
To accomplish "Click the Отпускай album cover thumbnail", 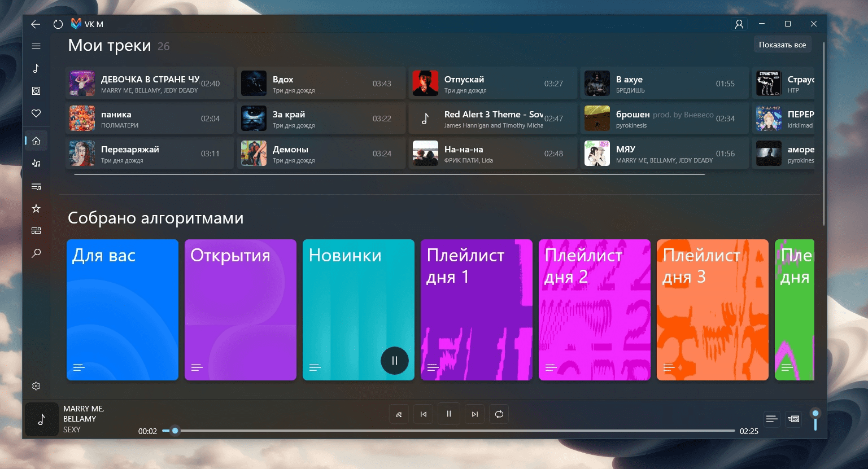I will pos(425,84).
